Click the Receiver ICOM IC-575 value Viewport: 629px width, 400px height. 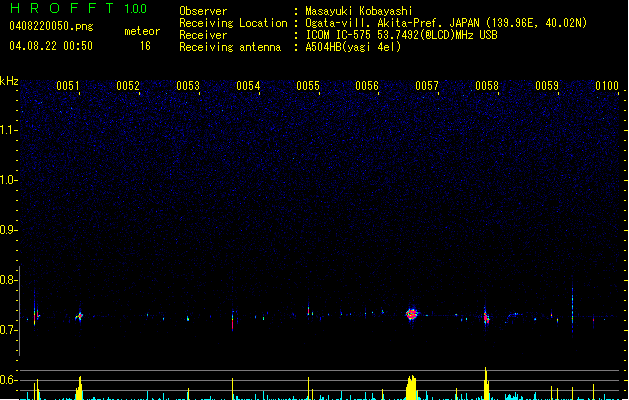pos(401,35)
